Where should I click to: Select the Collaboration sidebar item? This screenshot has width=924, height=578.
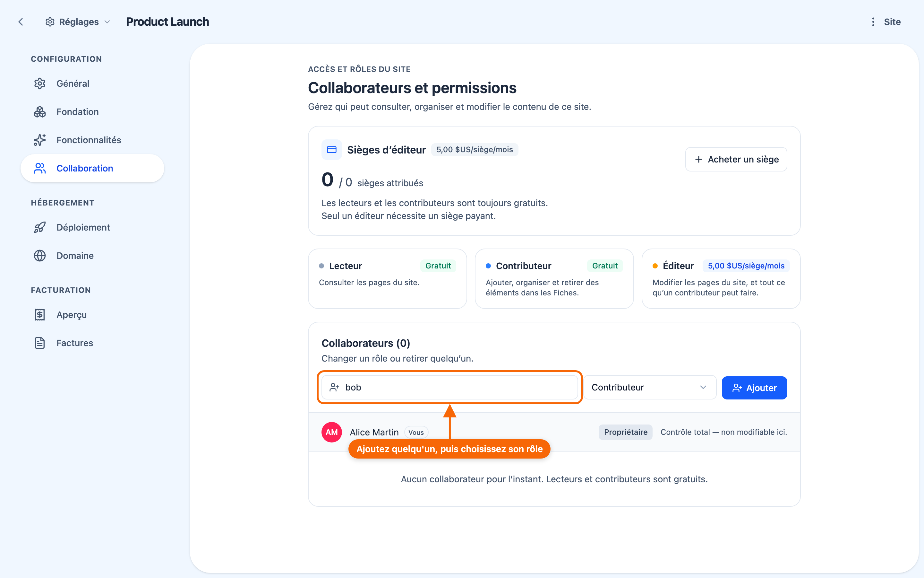92,168
